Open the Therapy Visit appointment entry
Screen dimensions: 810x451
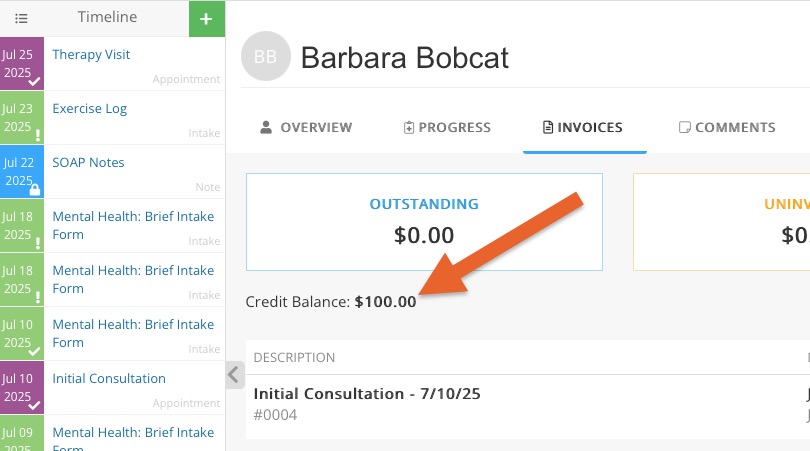134,64
